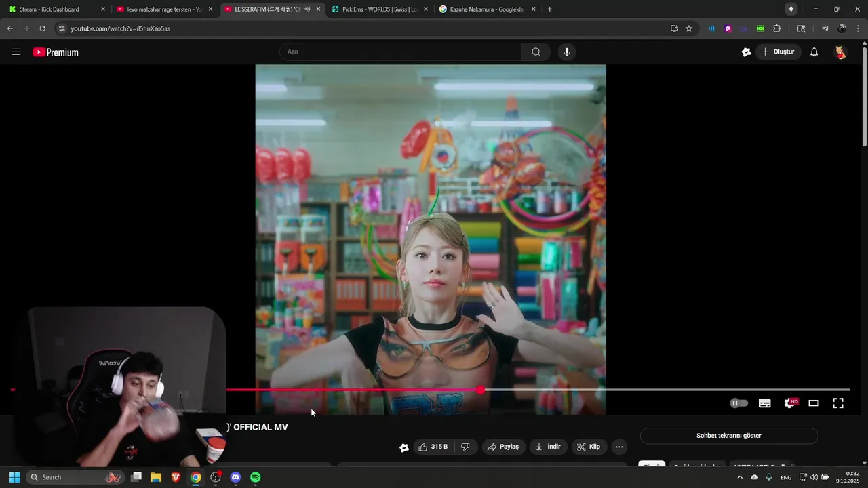Open Chrome media controls icon
Image resolution: width=868 pixels, height=488 pixels.
point(825,28)
